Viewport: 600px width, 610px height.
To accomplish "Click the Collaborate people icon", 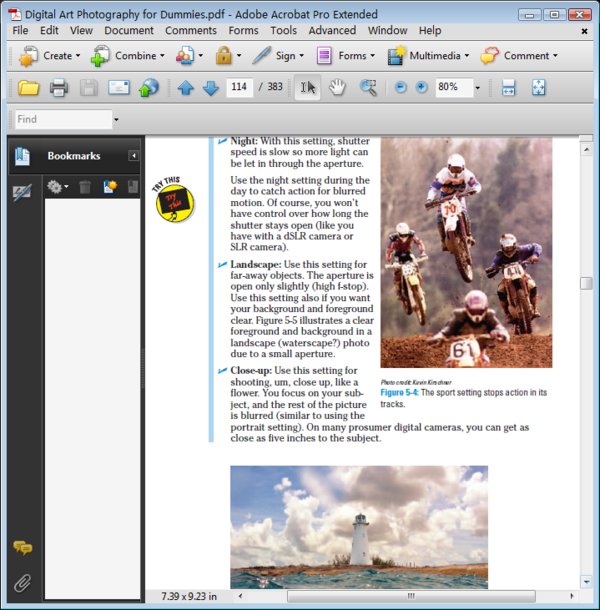I will (x=185, y=56).
